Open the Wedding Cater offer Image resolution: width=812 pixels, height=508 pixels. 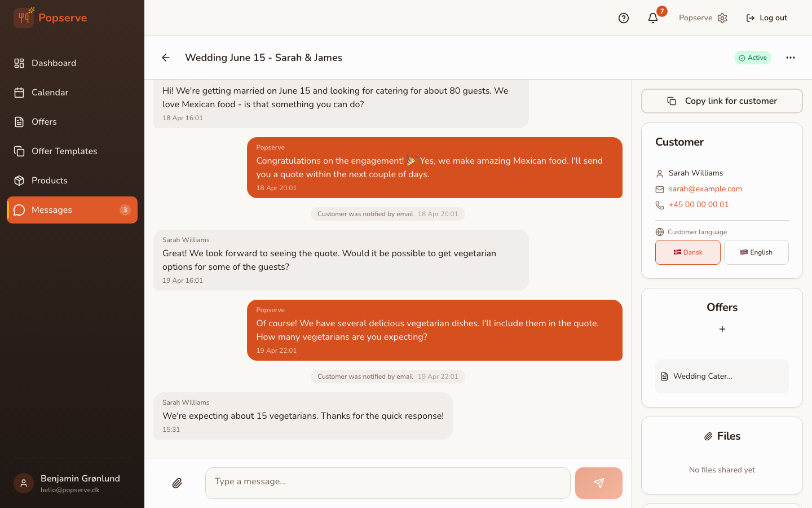(722, 376)
